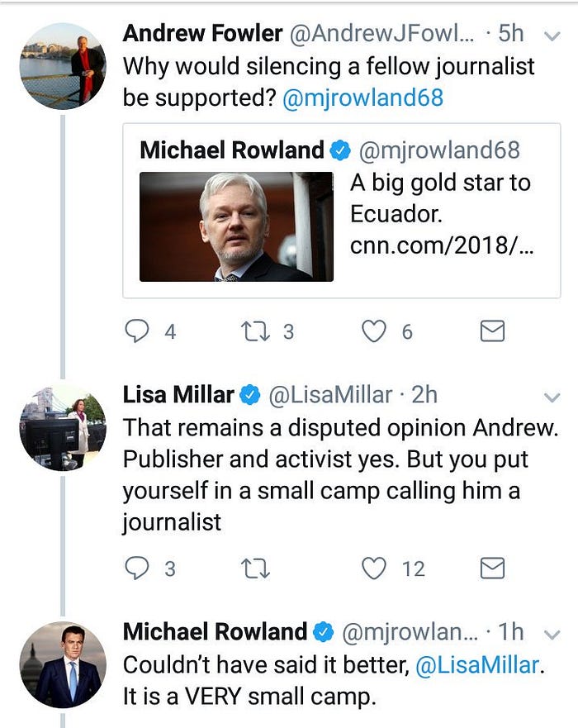Open dropdown chevron on Michael Rowland's reply
Viewport: 578px width, 728px height.
(552, 635)
